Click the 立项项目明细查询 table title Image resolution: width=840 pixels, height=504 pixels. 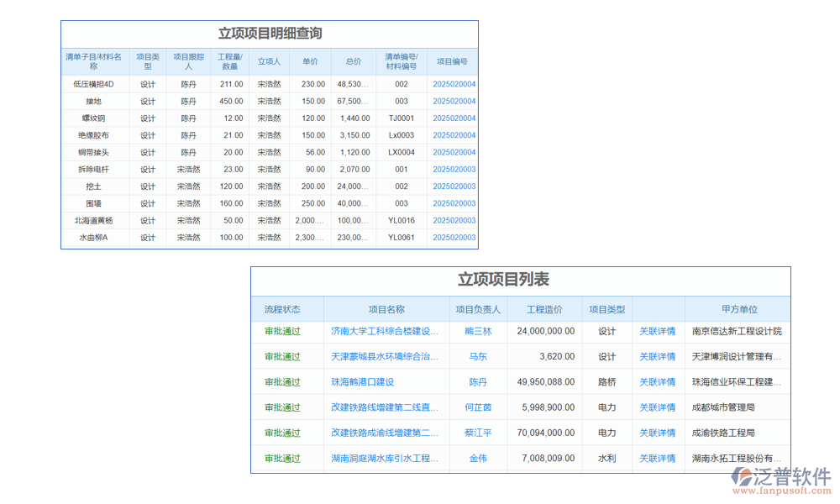[269, 34]
